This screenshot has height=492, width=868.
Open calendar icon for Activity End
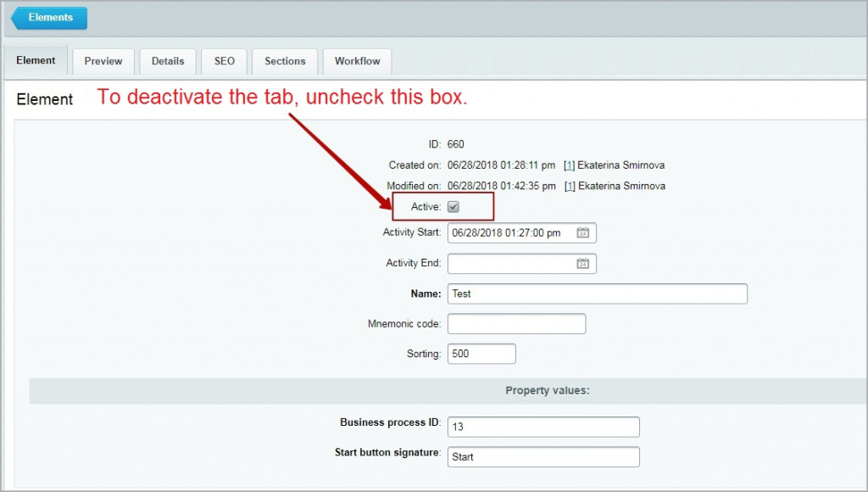point(583,263)
